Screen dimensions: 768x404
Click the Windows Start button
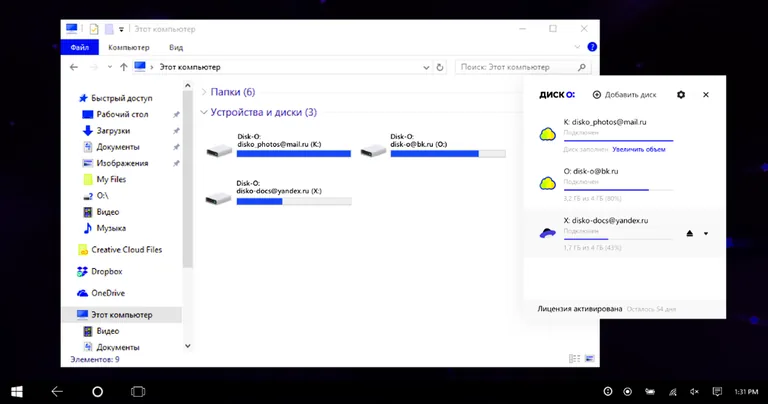tap(17, 391)
